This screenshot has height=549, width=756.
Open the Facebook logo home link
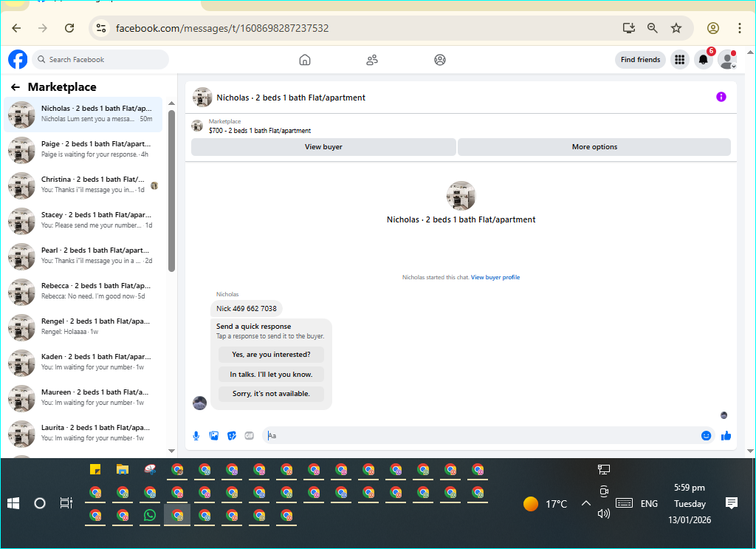coord(18,59)
